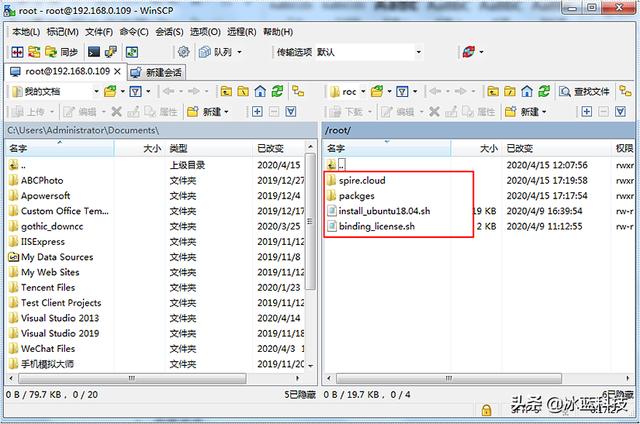Viewport: 640px width, 424px height.
Task: Select the binding_license.sh file
Action: 376,226
